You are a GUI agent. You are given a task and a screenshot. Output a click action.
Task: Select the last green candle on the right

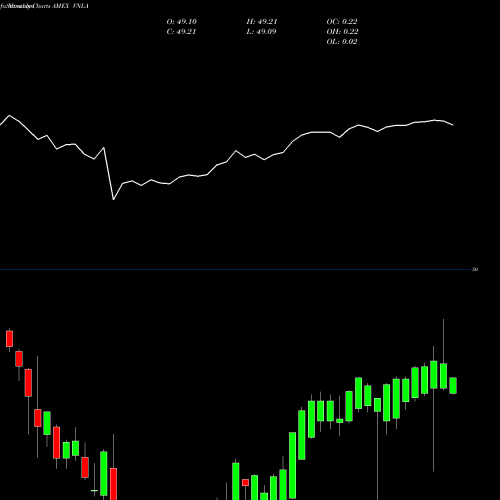click(453, 386)
